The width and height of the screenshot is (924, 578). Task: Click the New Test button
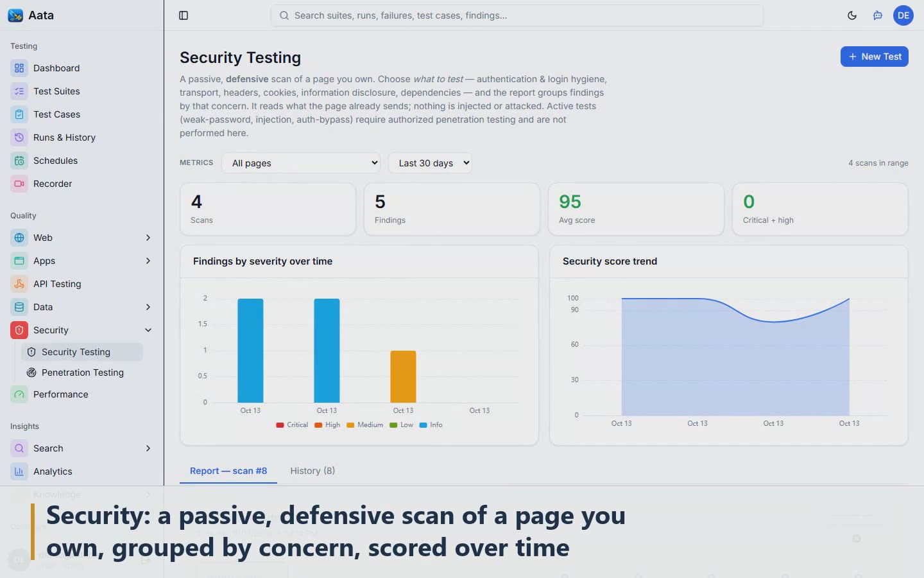[875, 57]
